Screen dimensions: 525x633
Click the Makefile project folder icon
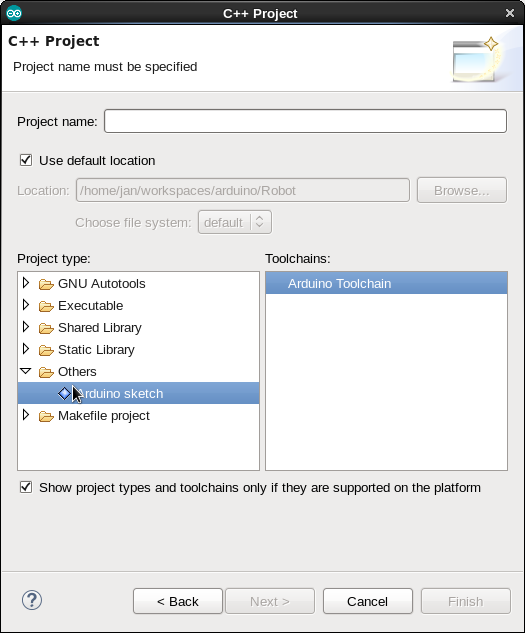[46, 416]
